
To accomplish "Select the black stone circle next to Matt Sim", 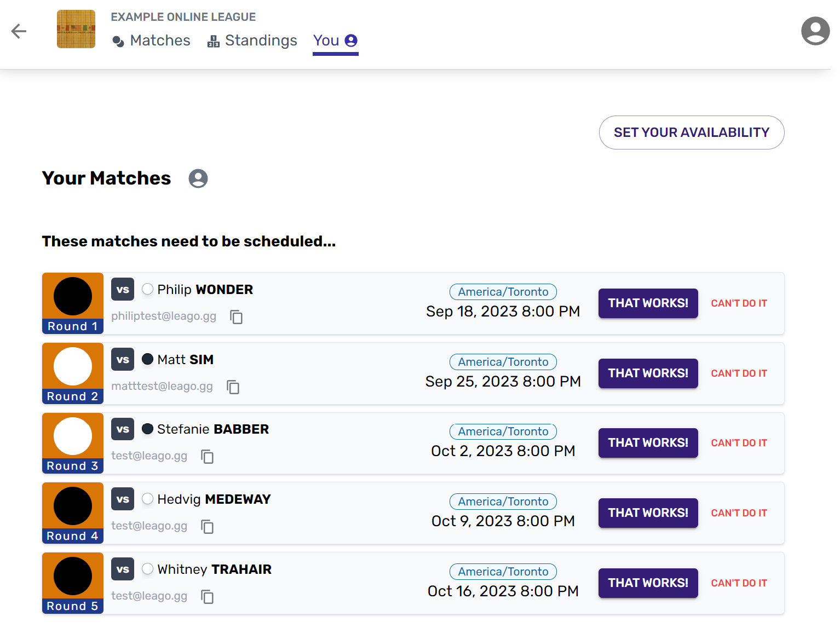I will point(147,359).
